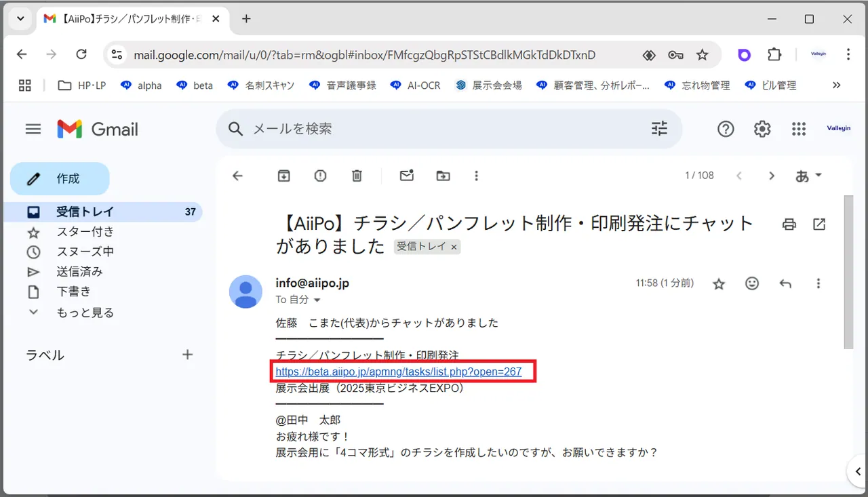Move email to a folder icon
Screen dimensions: 868x497
coord(443,176)
